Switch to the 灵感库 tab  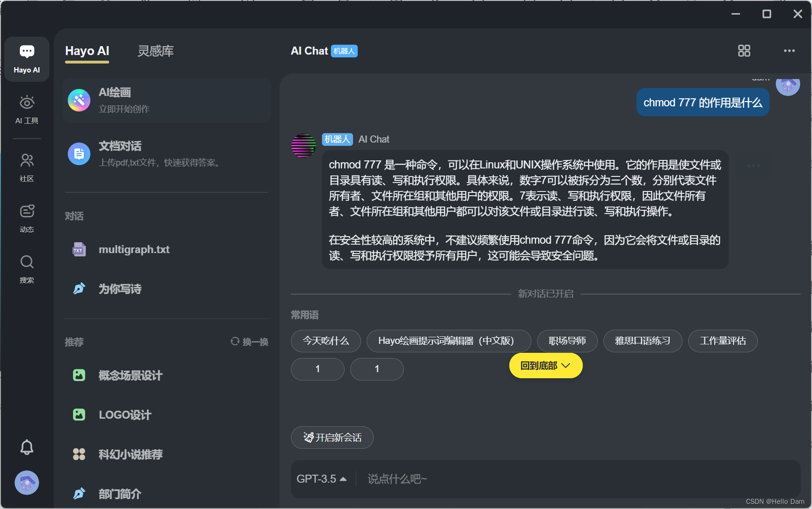click(155, 51)
